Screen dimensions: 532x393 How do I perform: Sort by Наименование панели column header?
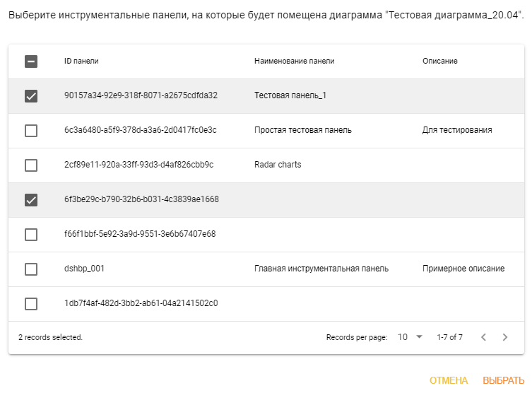coord(294,61)
